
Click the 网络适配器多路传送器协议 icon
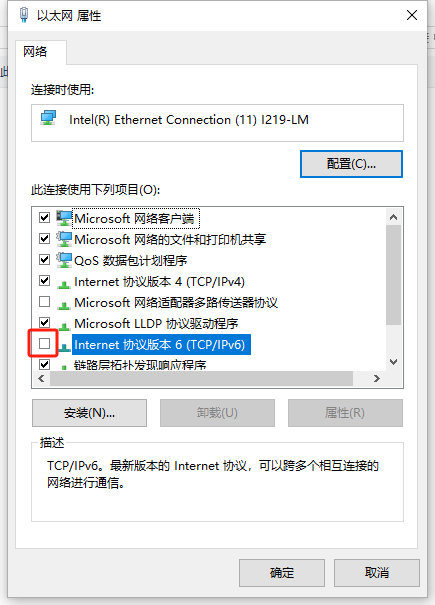(x=64, y=306)
